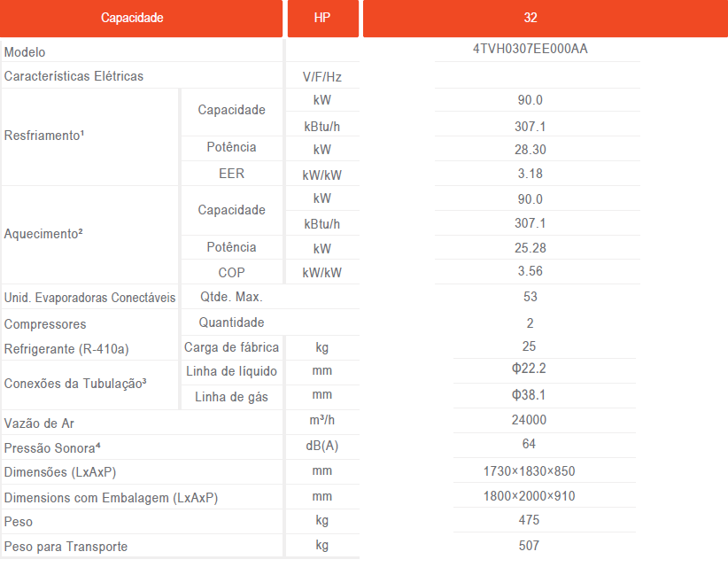
Task: Select the Aquecimento² row label
Action: [x=43, y=235]
